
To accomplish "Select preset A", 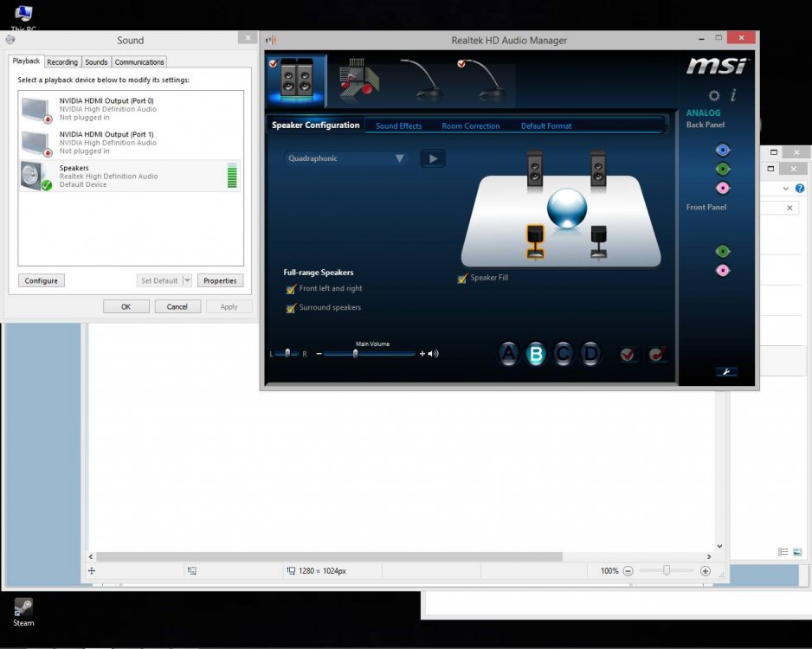I will click(x=508, y=354).
